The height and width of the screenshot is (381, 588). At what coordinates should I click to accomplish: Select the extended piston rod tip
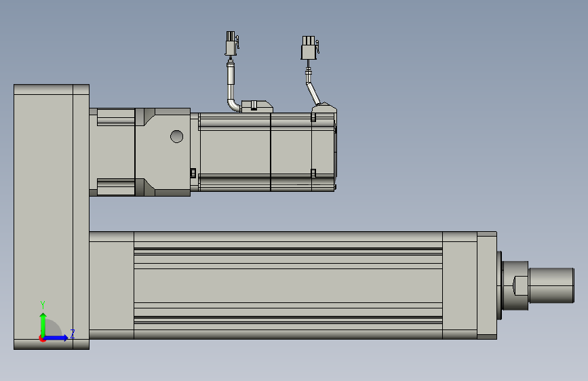coord(551,285)
